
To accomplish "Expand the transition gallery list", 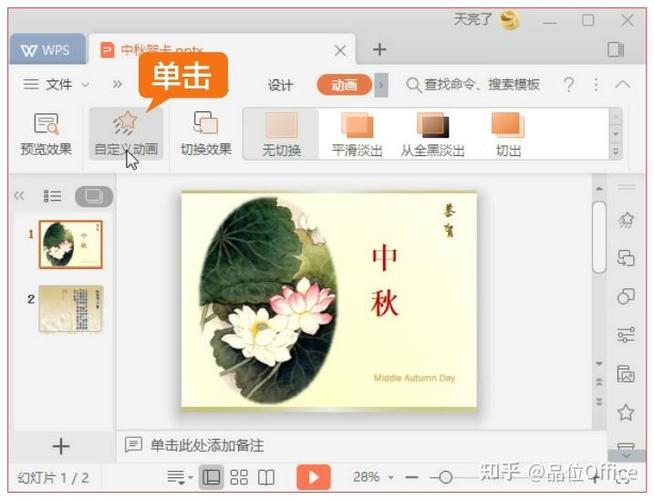I will (616, 152).
